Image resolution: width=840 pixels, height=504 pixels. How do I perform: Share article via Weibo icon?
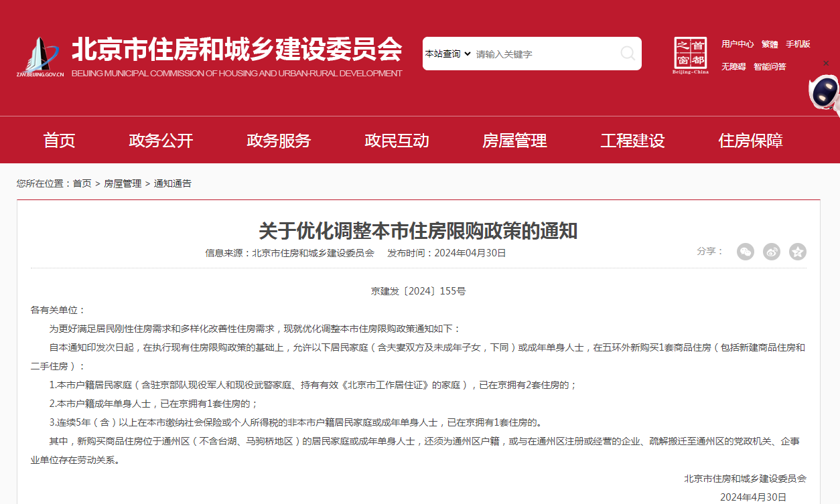point(772,252)
